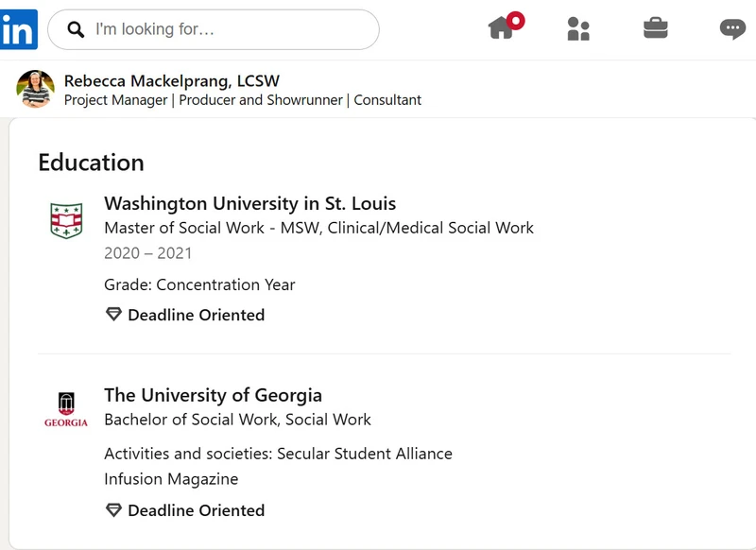Select Deadline Oriented skill under University of Georgia
This screenshot has height=550, width=756.
click(x=197, y=510)
